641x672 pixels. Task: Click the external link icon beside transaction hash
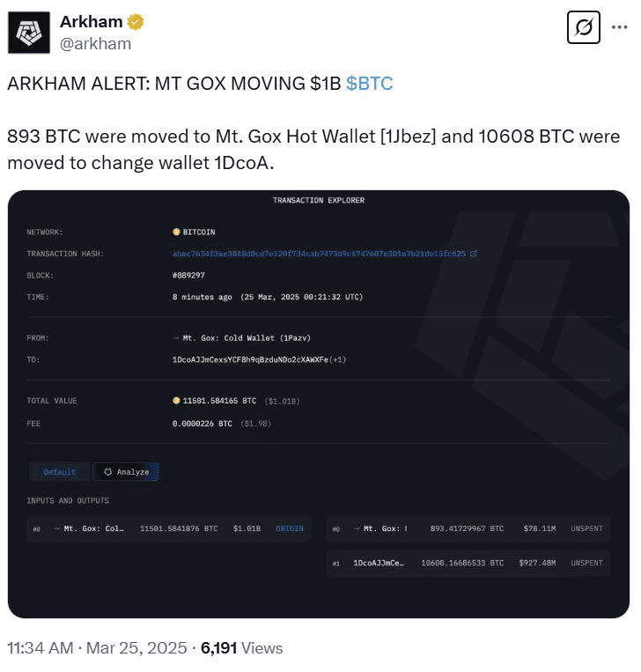tap(473, 254)
